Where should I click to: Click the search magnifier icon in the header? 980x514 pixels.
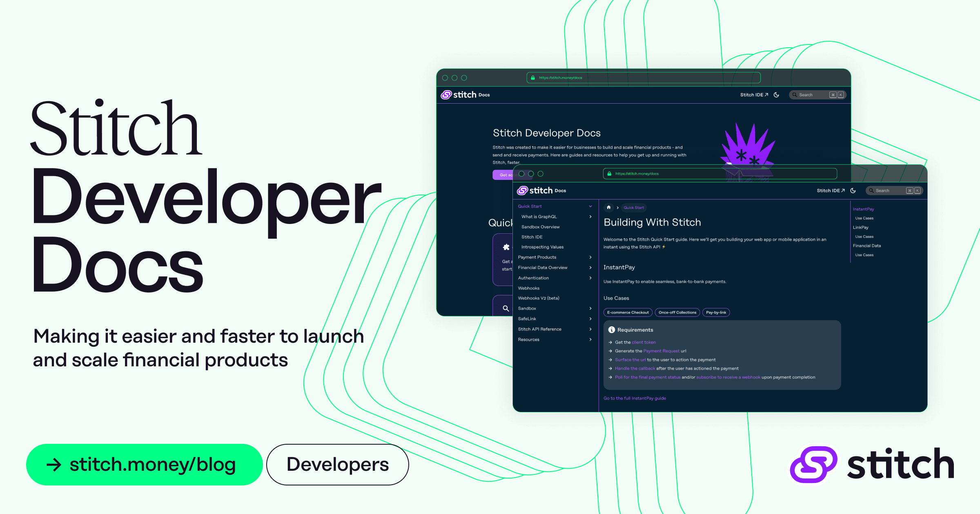click(871, 191)
